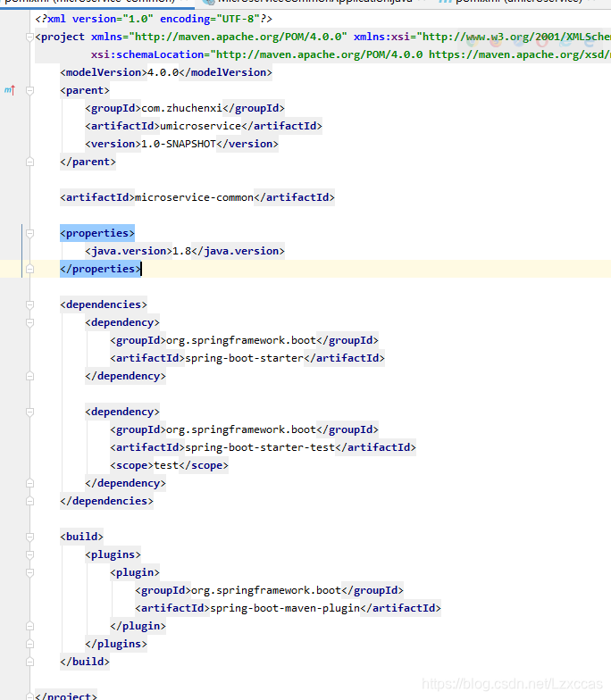Collapse the dependencies tag fold marker

click(x=30, y=305)
